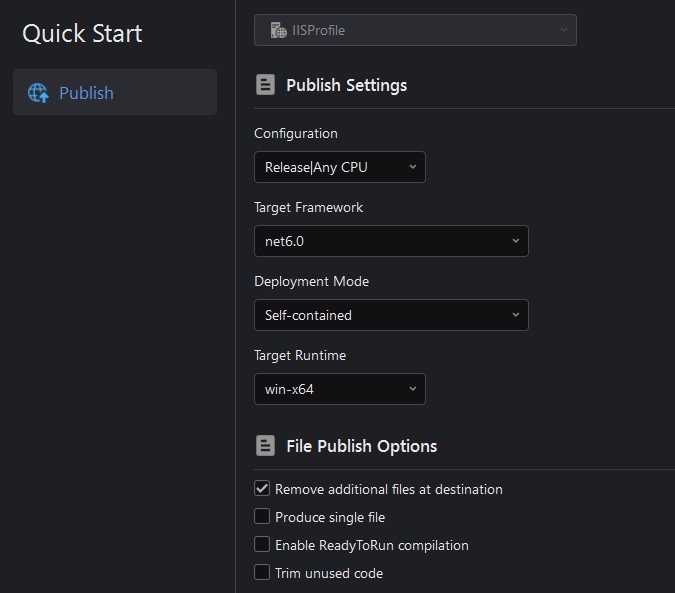Click the globe Publish icon in sidebar
Viewport: 675px width, 593px height.
pyautogui.click(x=38, y=93)
